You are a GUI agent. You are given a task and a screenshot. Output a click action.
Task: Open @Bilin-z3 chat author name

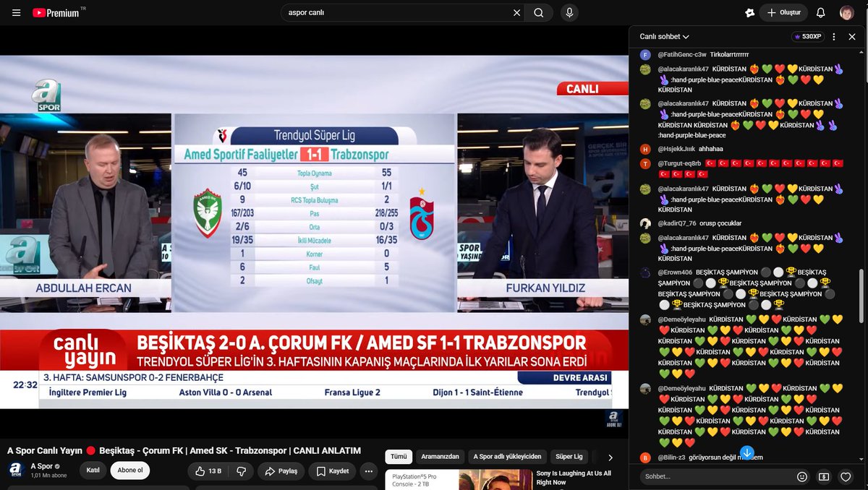tap(671, 457)
